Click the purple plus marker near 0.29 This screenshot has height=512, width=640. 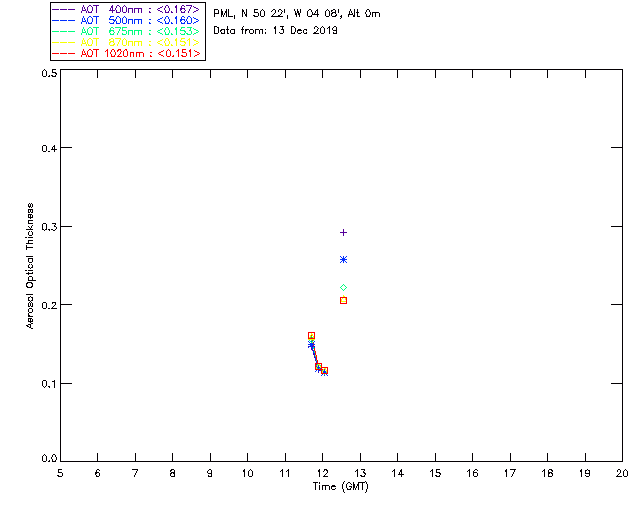click(x=343, y=232)
